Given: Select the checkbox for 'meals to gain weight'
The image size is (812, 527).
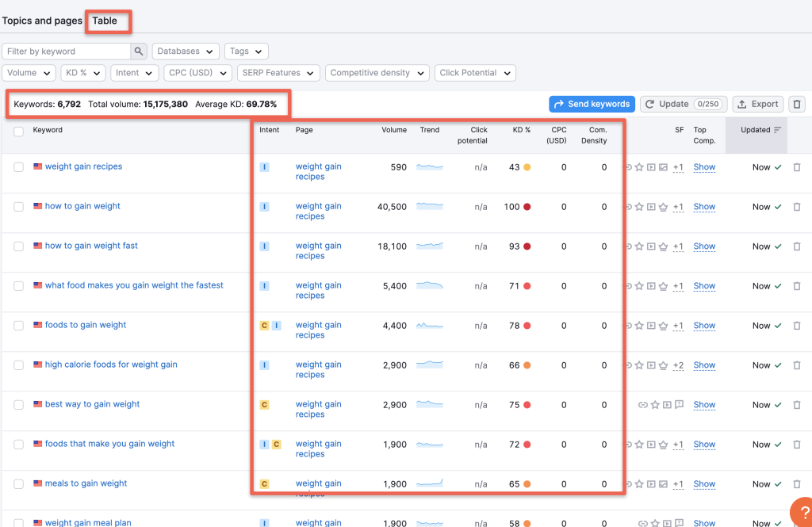Looking at the screenshot, I should (x=18, y=483).
